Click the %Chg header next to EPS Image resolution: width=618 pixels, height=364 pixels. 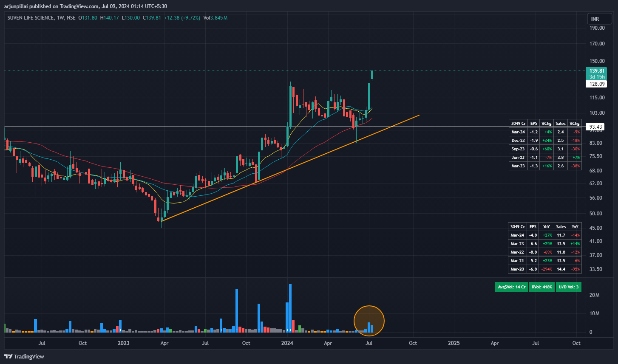[x=547, y=123]
